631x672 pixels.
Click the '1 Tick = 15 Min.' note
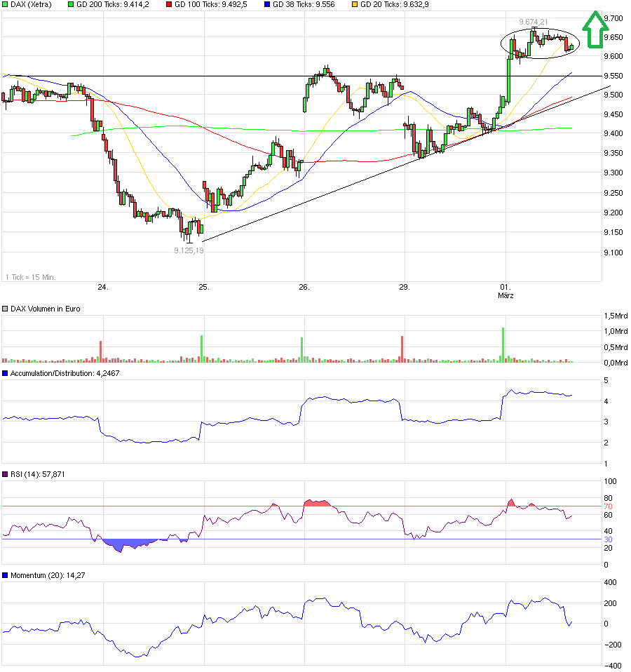click(30, 277)
